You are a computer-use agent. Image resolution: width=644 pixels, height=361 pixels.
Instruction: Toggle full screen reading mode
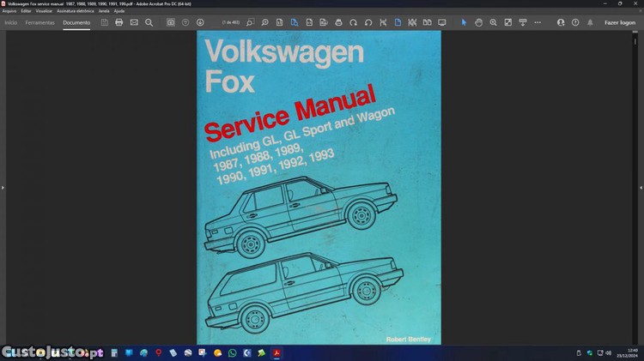click(x=442, y=22)
